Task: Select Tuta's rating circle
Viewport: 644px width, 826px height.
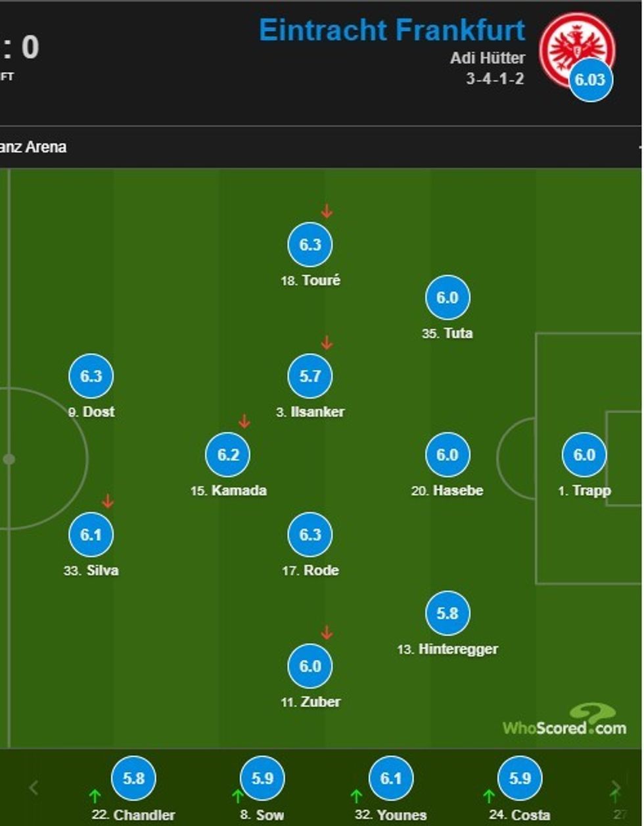Action: [447, 297]
